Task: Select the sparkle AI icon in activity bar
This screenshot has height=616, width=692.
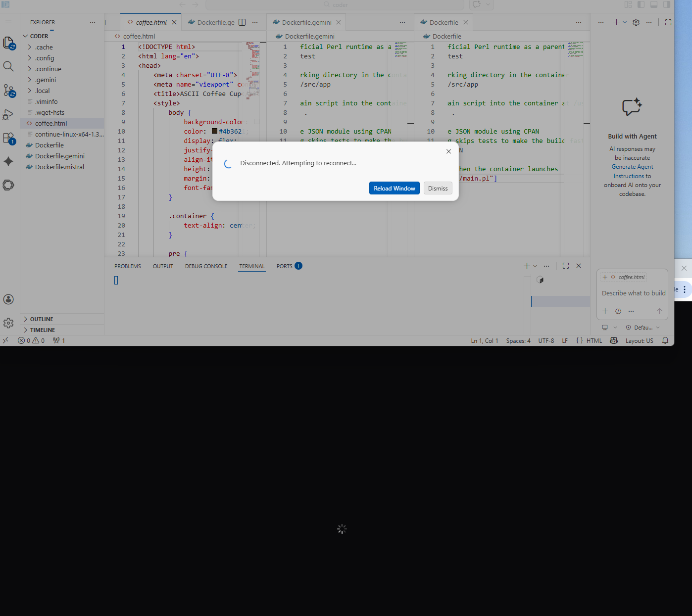Action: 8,162
